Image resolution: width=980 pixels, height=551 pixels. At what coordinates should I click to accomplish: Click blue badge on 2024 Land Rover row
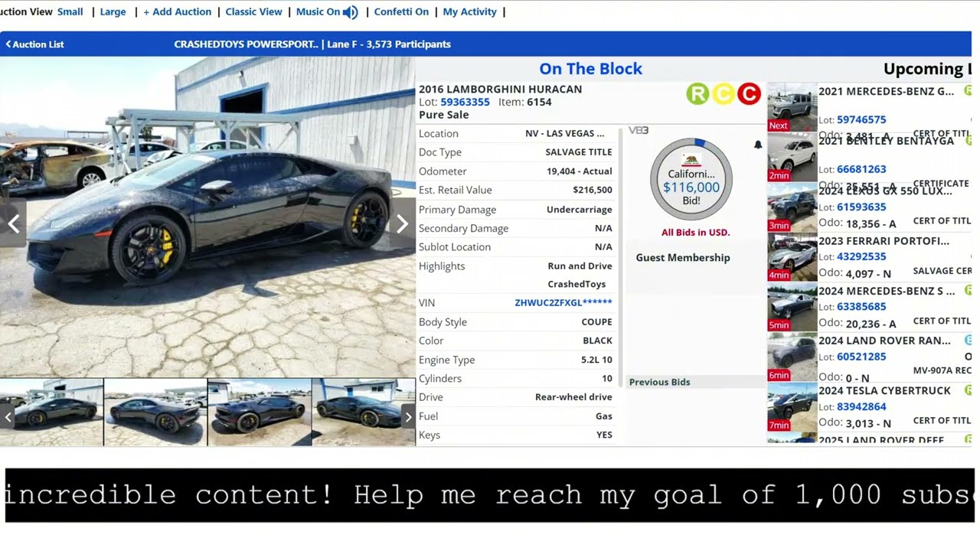(969, 341)
